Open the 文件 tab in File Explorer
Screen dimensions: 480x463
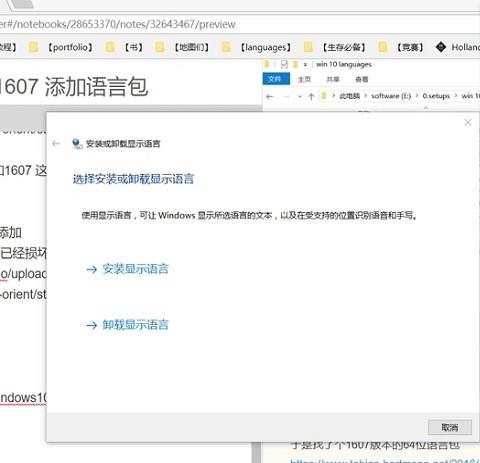[x=276, y=79]
